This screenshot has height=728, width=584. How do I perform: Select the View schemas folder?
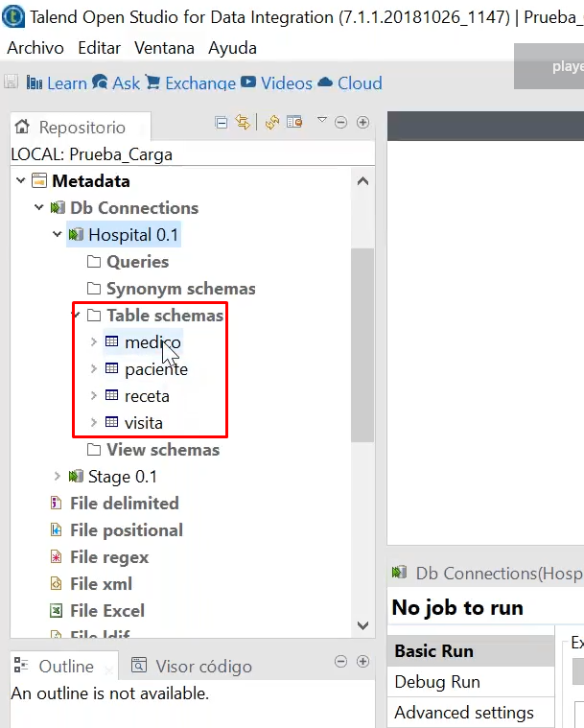tap(163, 450)
